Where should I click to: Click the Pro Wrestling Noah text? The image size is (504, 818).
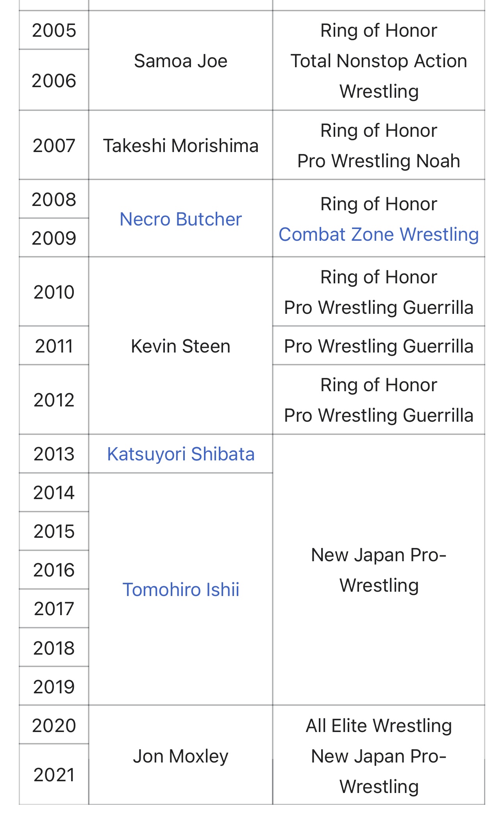point(379,161)
